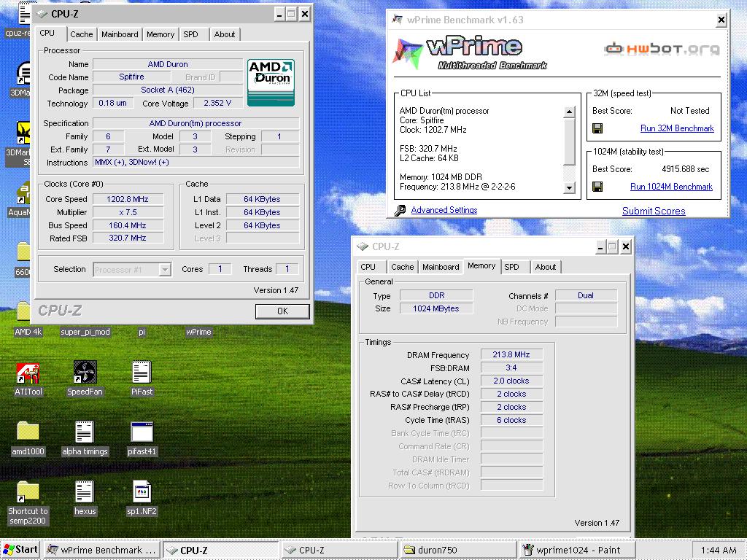Open the Windows Start menu
The width and height of the screenshot is (747, 560).
(20, 550)
